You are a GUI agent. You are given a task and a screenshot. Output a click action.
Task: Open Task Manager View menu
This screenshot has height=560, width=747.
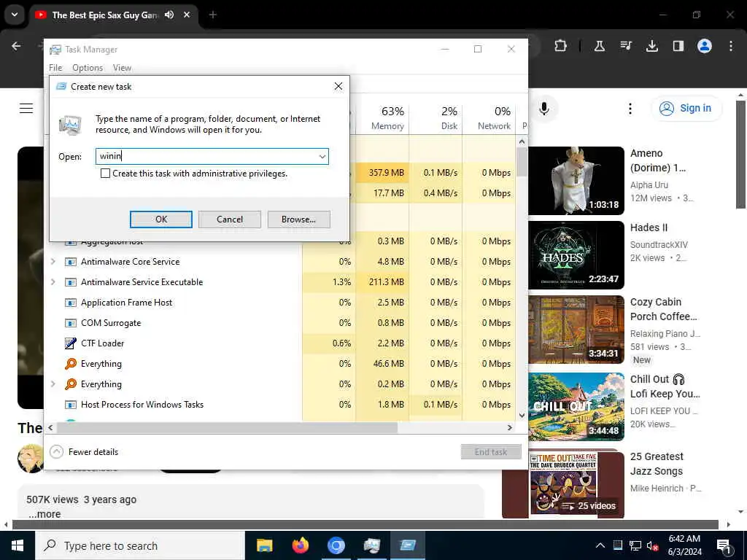[x=122, y=68]
